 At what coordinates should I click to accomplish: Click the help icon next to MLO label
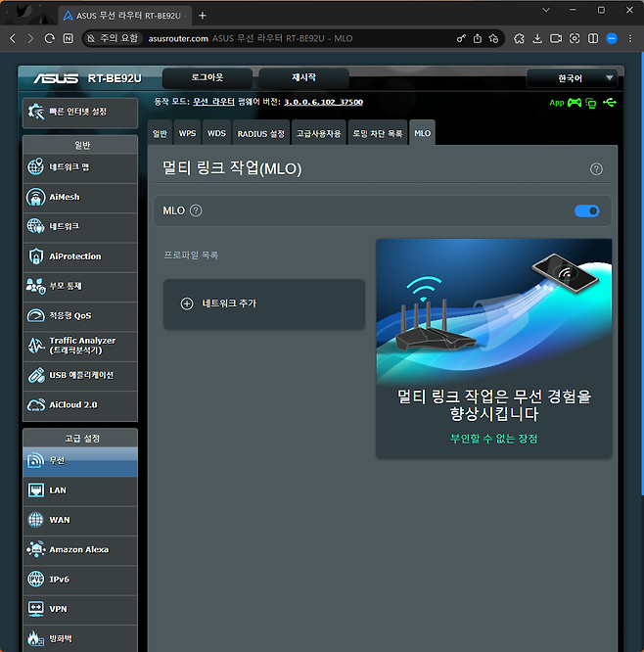tap(196, 210)
